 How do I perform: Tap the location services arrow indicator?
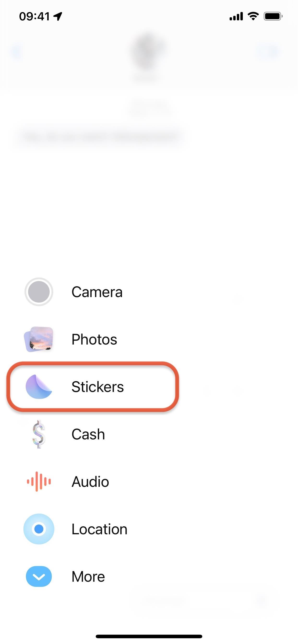[58, 17]
